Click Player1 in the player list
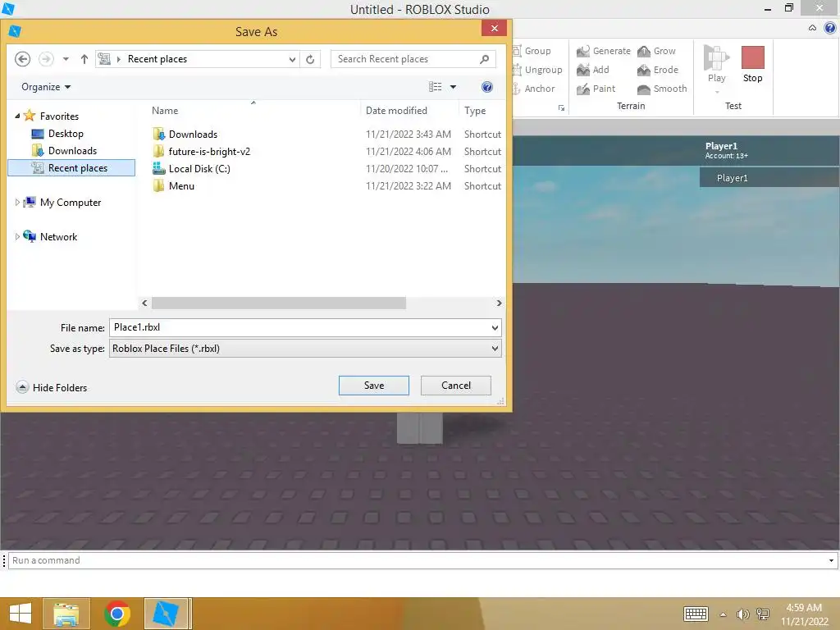This screenshot has height=630, width=840. point(769,178)
